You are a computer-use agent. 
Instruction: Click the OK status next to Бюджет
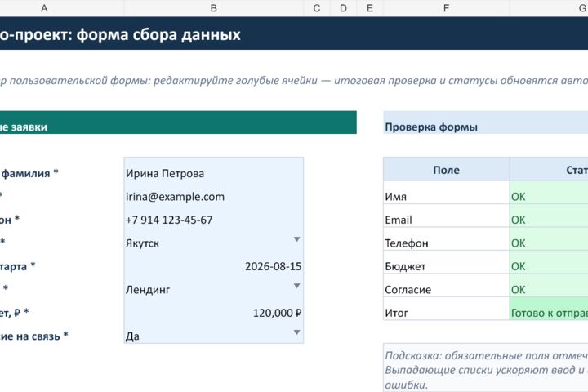point(549,263)
